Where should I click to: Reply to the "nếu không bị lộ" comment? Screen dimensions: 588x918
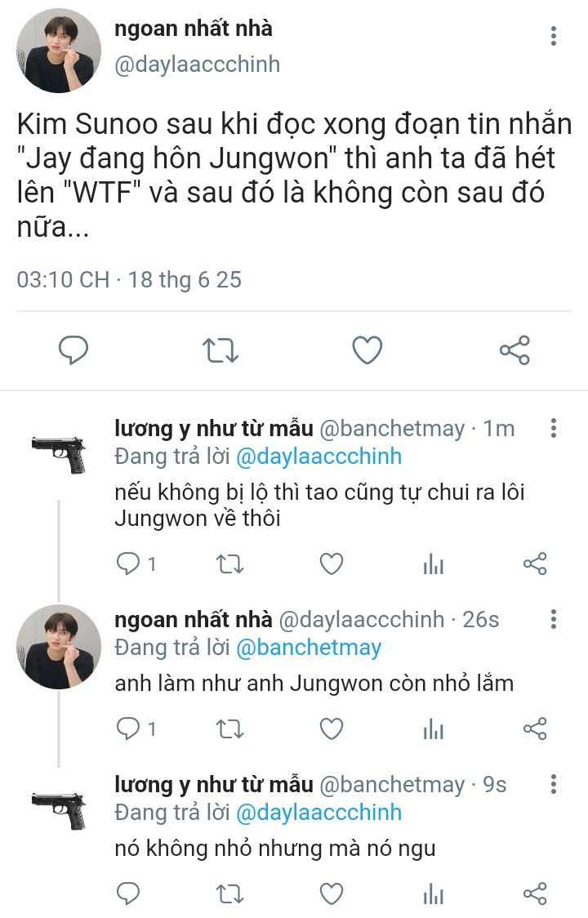click(127, 564)
